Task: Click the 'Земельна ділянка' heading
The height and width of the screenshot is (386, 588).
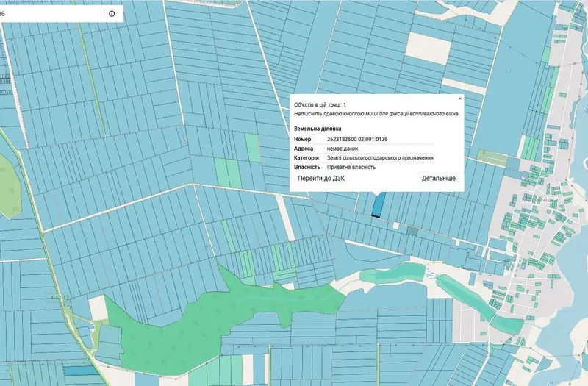Action: pos(318,129)
